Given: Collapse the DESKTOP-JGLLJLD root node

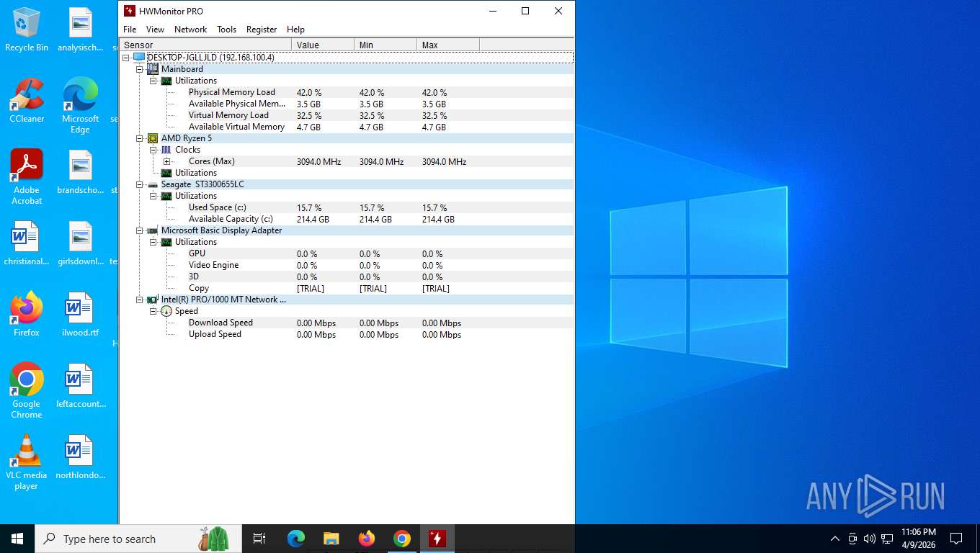Looking at the screenshot, I should click(126, 58).
